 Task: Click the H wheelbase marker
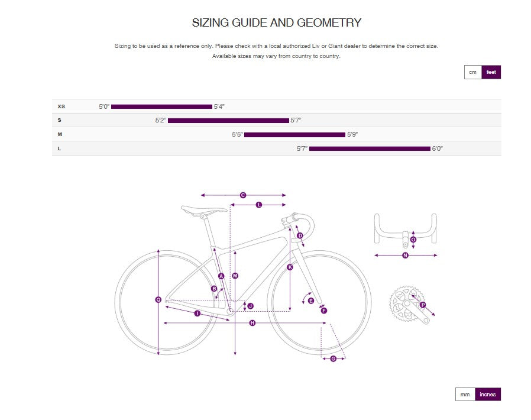(x=252, y=323)
